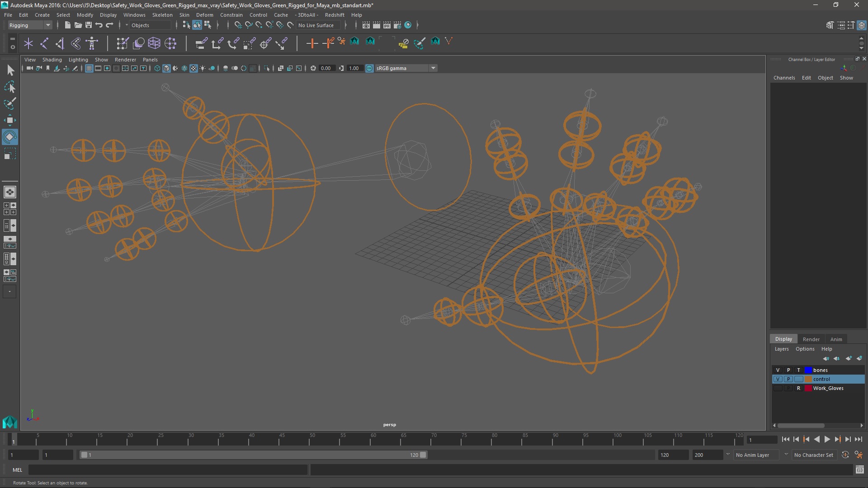Toggle visibility of the bones layer

(x=778, y=370)
